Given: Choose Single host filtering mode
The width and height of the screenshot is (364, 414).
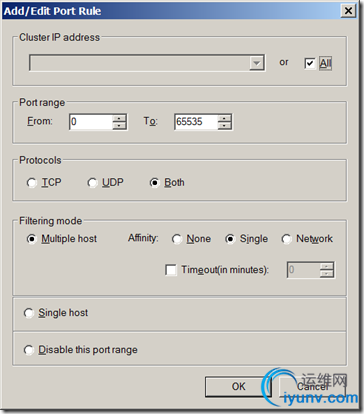Looking at the screenshot, I should tap(29, 313).
